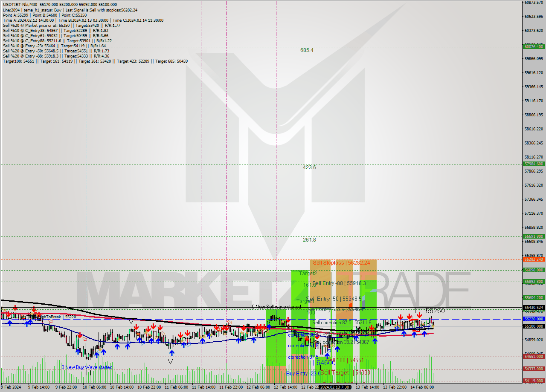
Task: Click the 55892.800 green price tag
Action: pos(534,281)
